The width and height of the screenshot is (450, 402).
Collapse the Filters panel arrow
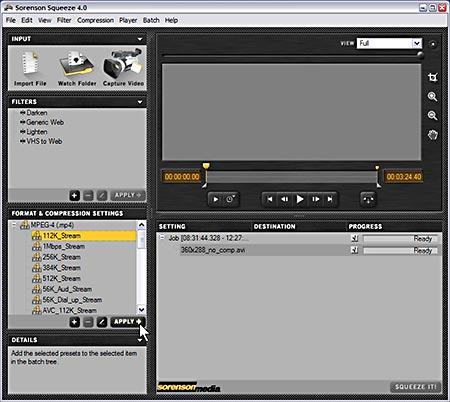(140, 102)
